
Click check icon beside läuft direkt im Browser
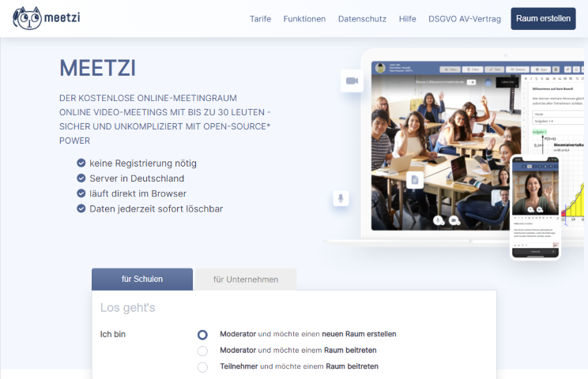[81, 193]
